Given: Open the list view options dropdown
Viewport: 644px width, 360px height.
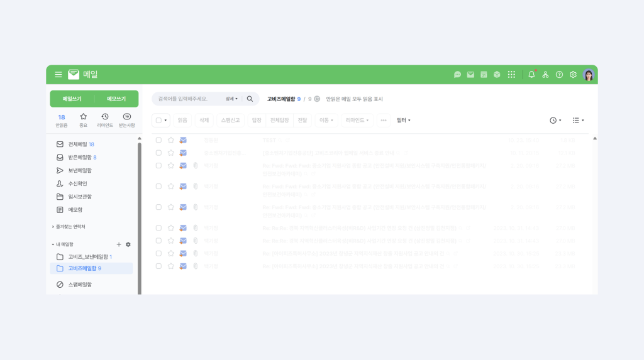Looking at the screenshot, I should 578,120.
